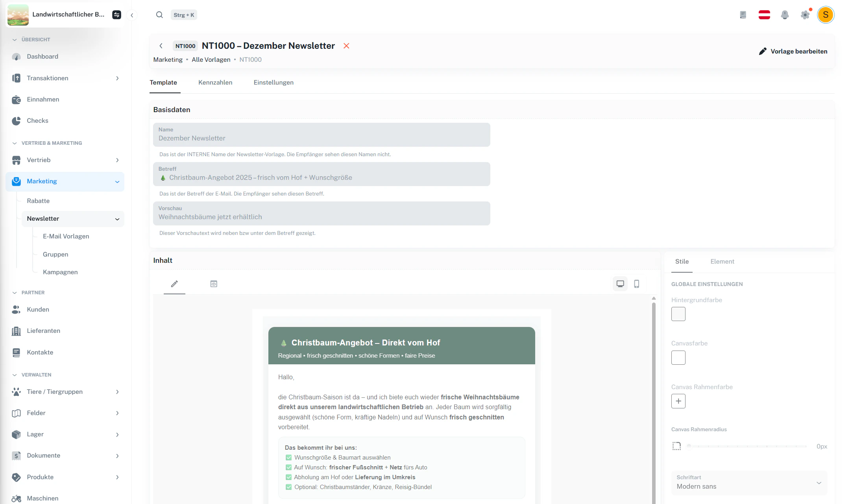The width and height of the screenshot is (850, 504).
Task: Go back with the left arrow
Action: point(161,46)
